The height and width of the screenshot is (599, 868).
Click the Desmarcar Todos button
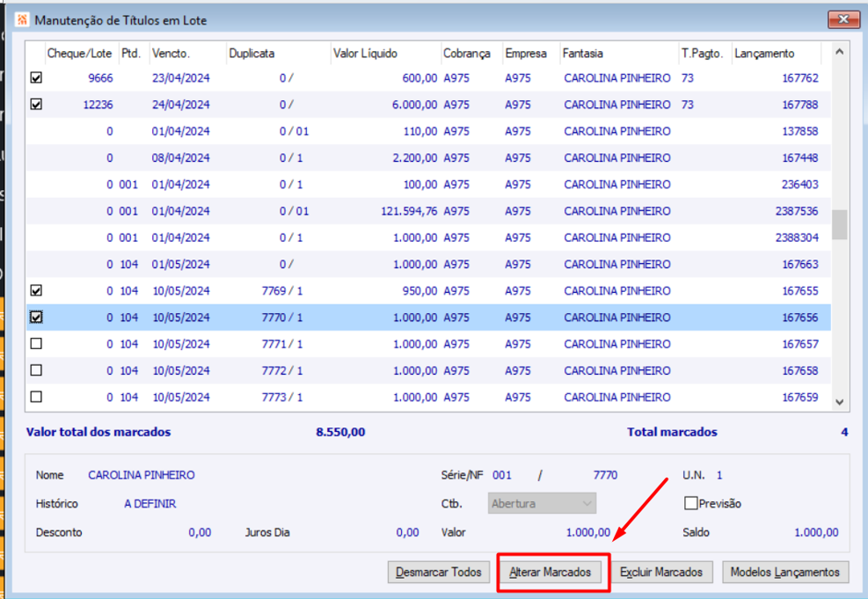pyautogui.click(x=439, y=572)
